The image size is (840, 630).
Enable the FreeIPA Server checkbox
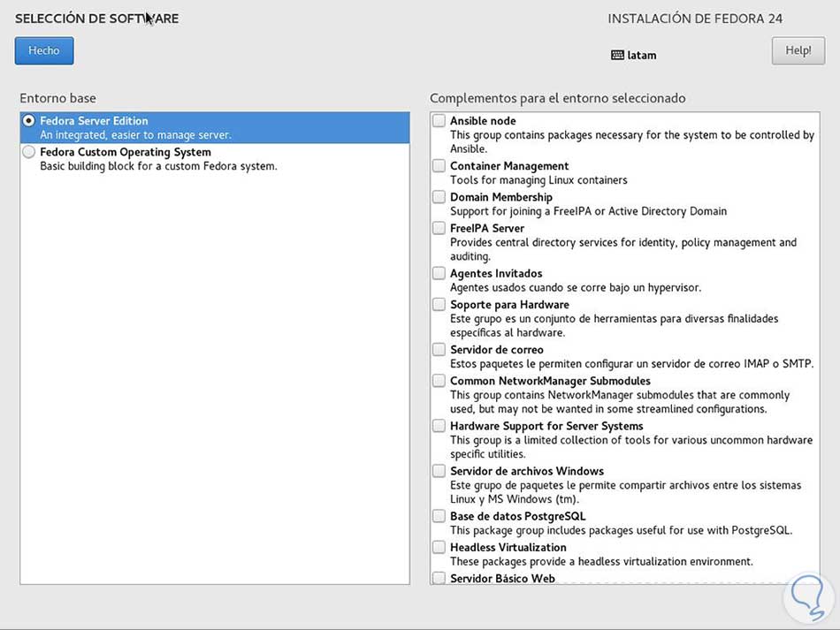click(x=439, y=228)
